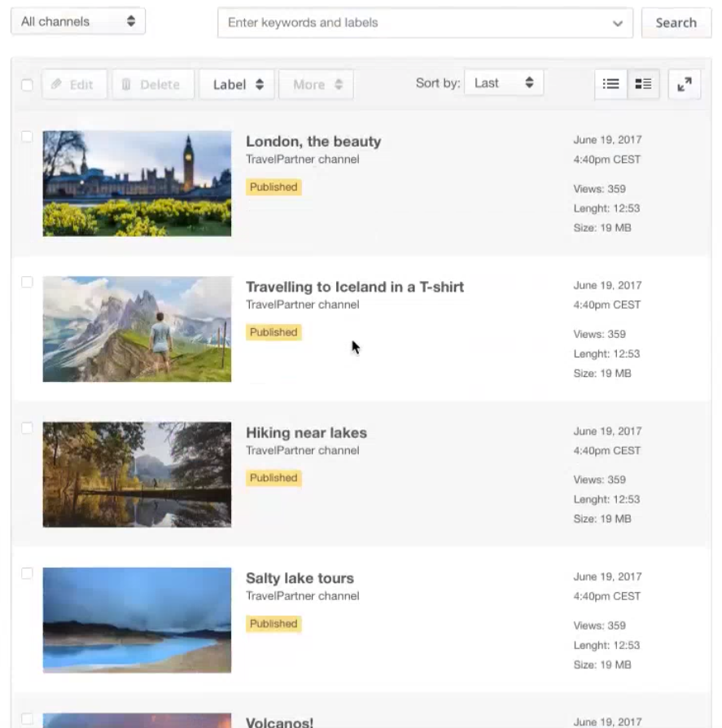Image resolution: width=722 pixels, height=728 pixels.
Task: Switch to compact list view icon
Action: pyautogui.click(x=610, y=84)
